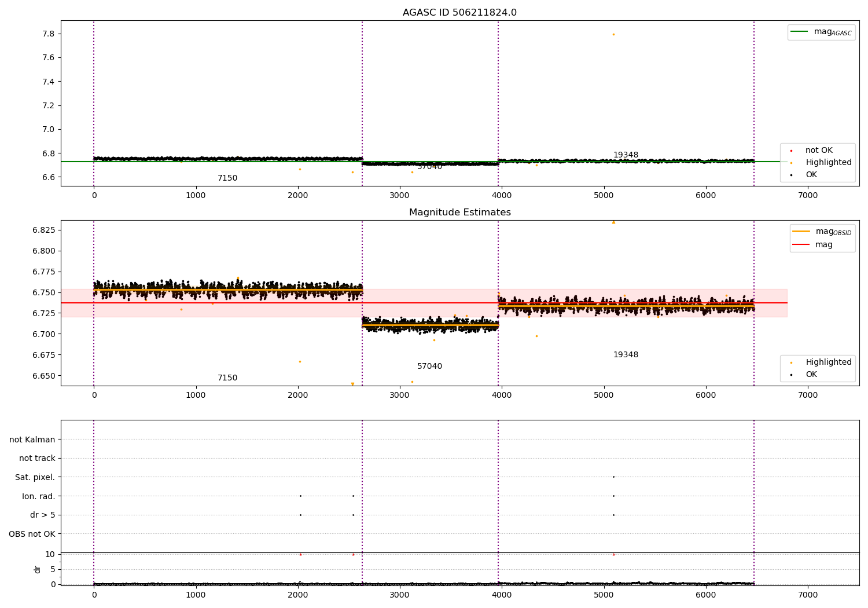Click 'not OK' legend entry in top plot
The height and width of the screenshot is (608, 868).
(x=812, y=151)
